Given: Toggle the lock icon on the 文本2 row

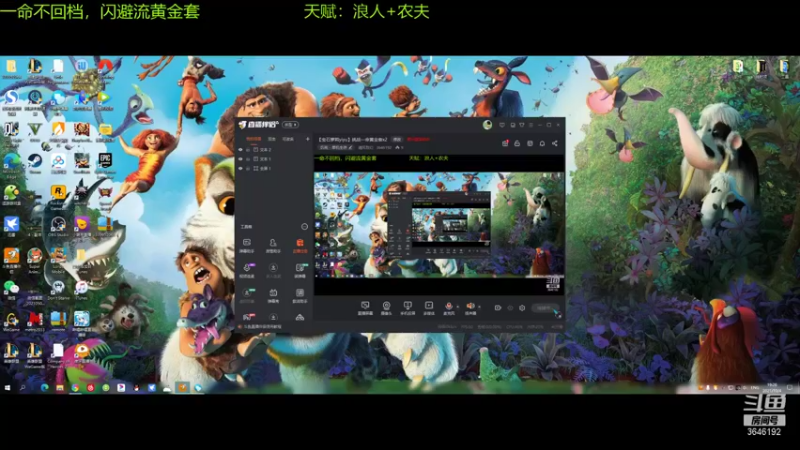Looking at the screenshot, I should tap(248, 149).
